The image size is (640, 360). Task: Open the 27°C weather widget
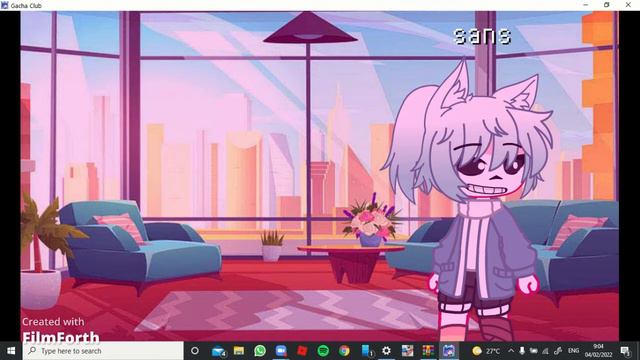pos(486,351)
